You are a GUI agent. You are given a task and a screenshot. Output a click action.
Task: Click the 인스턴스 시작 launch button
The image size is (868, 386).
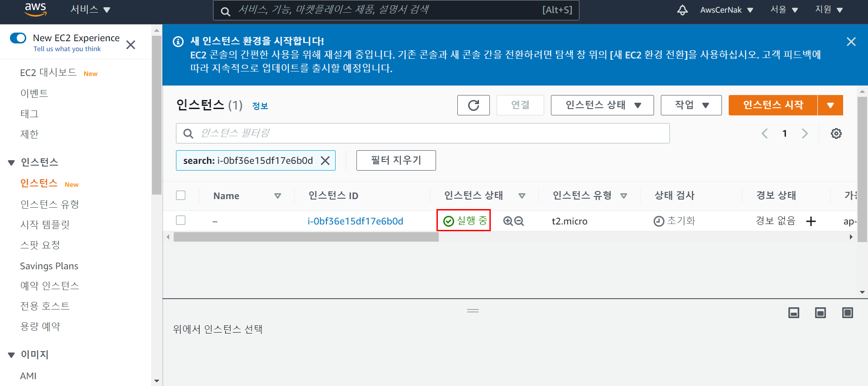773,105
